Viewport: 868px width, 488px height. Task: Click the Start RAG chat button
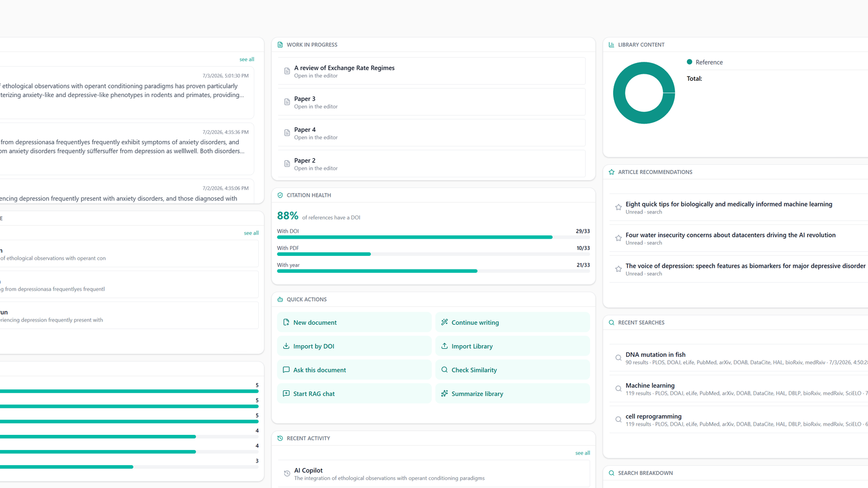pyautogui.click(x=354, y=394)
